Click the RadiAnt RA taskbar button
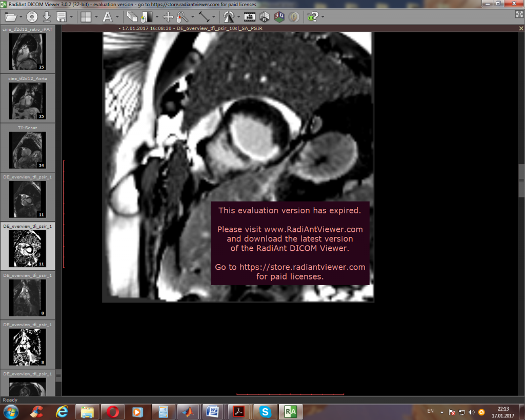Viewport: 525px width, 420px height. click(291, 412)
